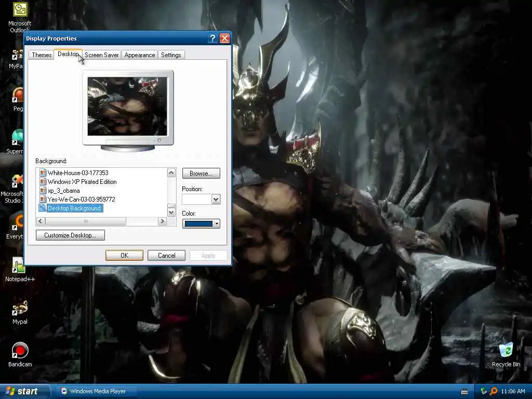Select the Desktop tab

click(x=68, y=54)
